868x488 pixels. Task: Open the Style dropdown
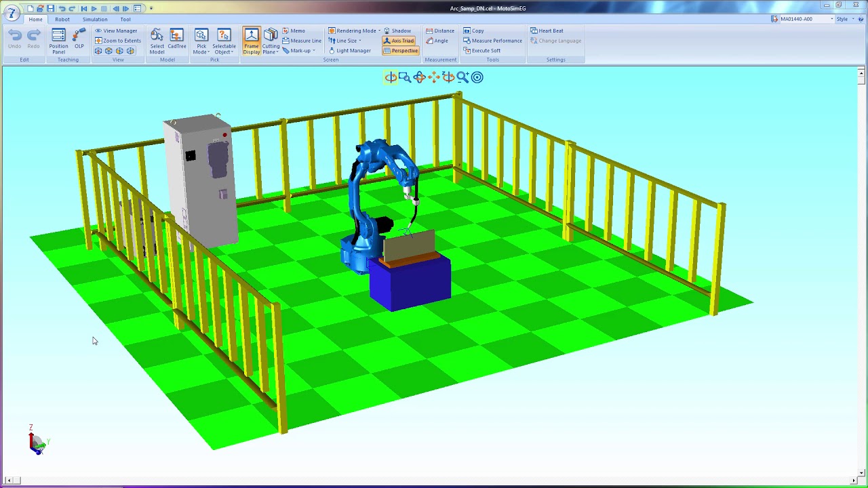tap(844, 19)
